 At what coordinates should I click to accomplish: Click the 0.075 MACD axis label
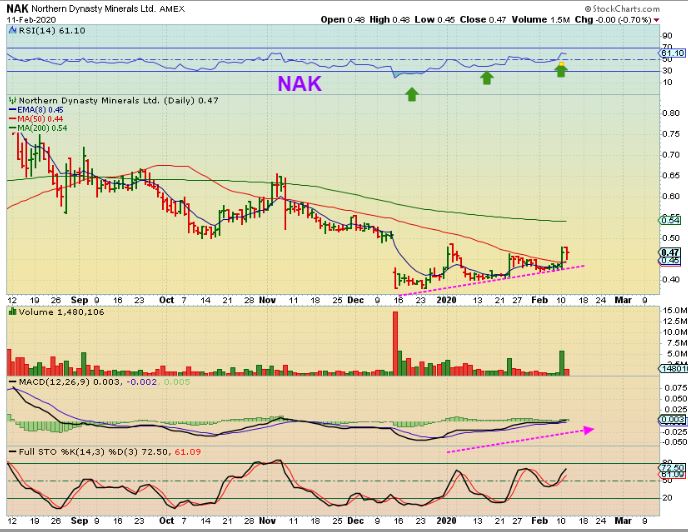[x=674, y=388]
